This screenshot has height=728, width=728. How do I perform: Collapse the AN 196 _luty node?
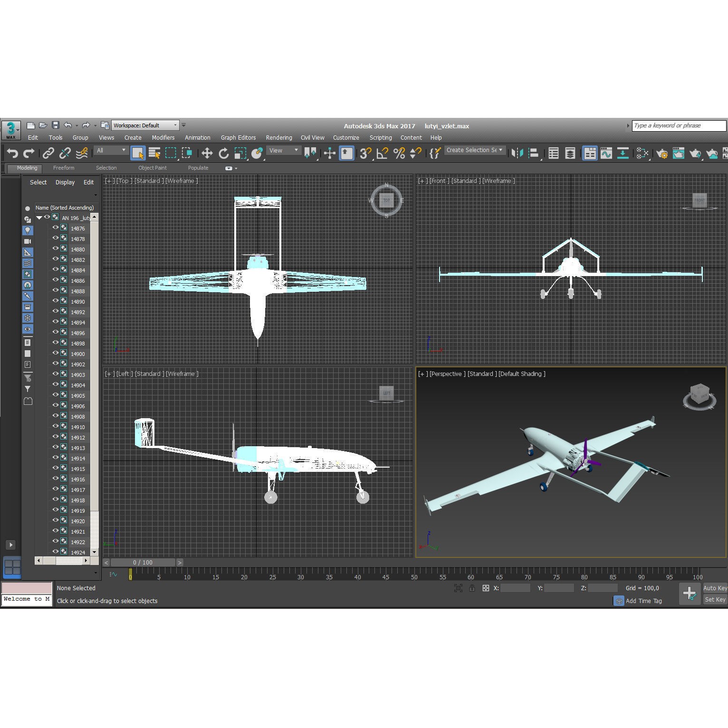[39, 217]
